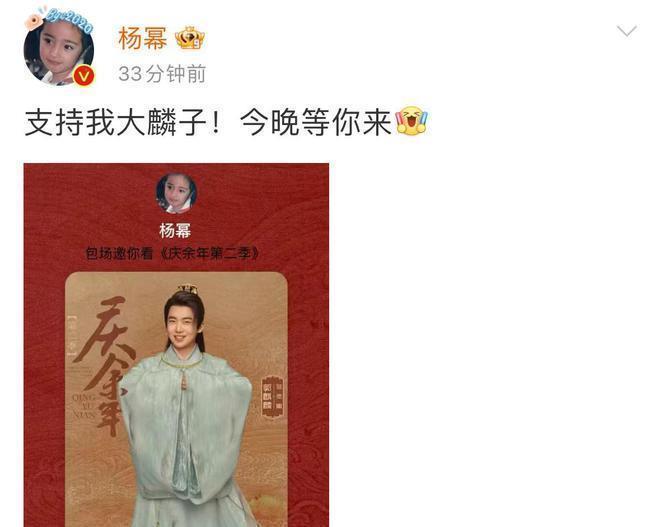Select the small round avatar inside poster
The image size is (660, 527).
click(176, 193)
